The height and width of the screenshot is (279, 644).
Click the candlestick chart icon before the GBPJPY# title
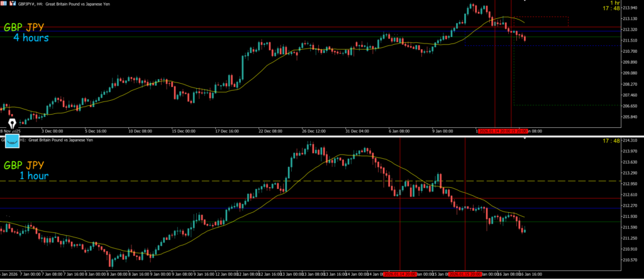pyautogui.click(x=14, y=3)
